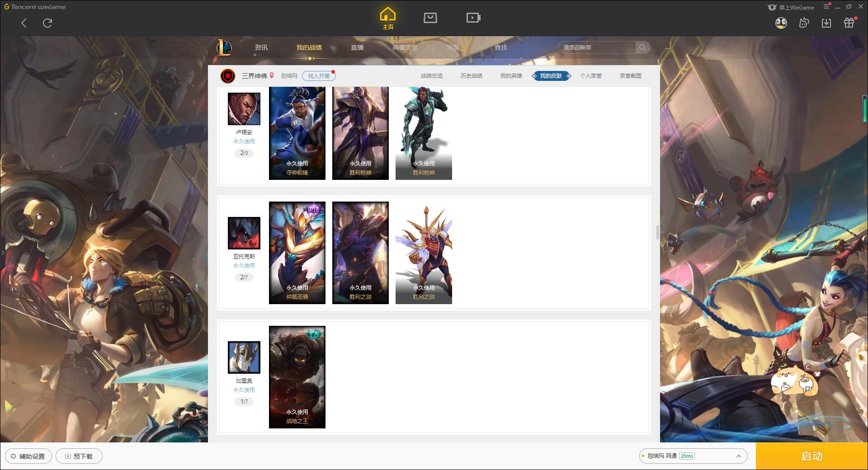Open the 掌上WeGame mobile link
The height and width of the screenshot is (470, 868).
coord(791,7)
